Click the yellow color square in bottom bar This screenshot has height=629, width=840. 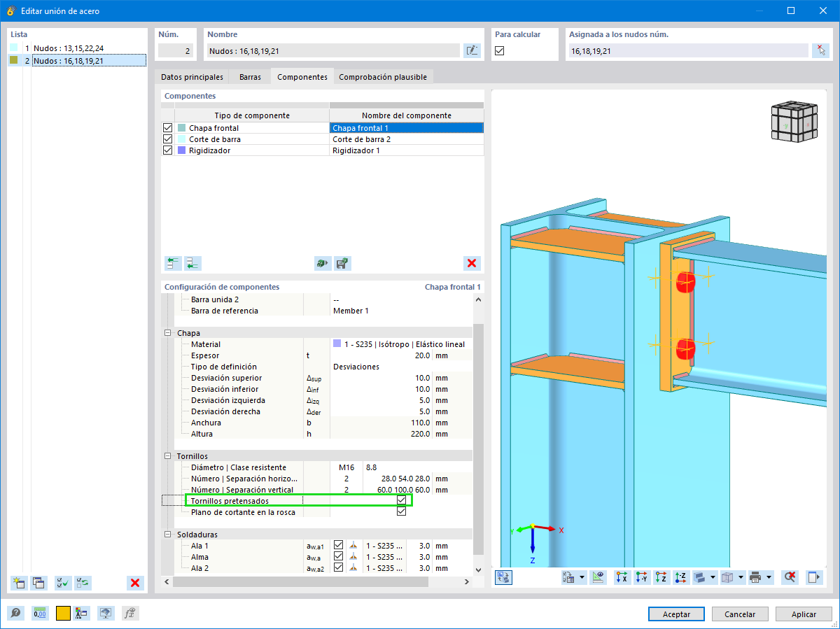click(x=63, y=613)
